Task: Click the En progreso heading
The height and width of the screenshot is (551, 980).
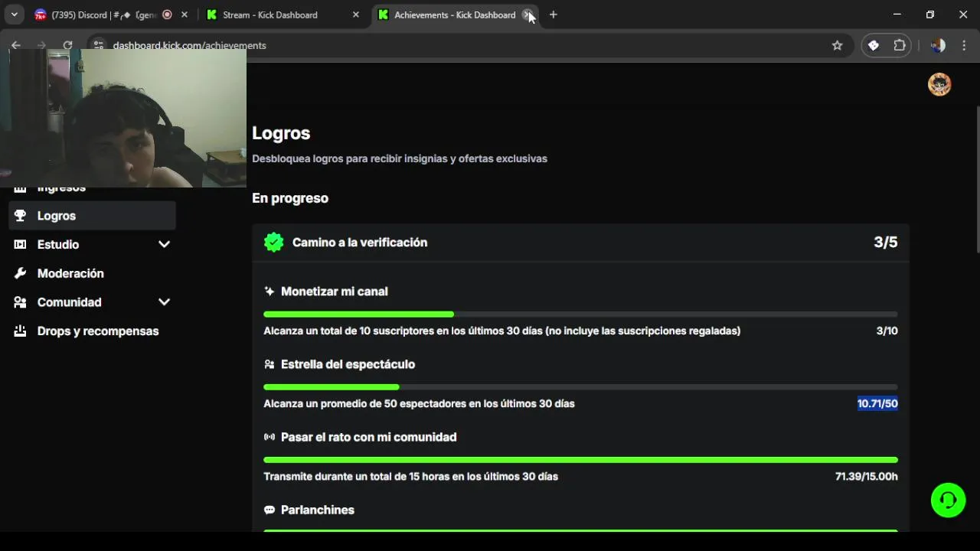Action: point(290,198)
